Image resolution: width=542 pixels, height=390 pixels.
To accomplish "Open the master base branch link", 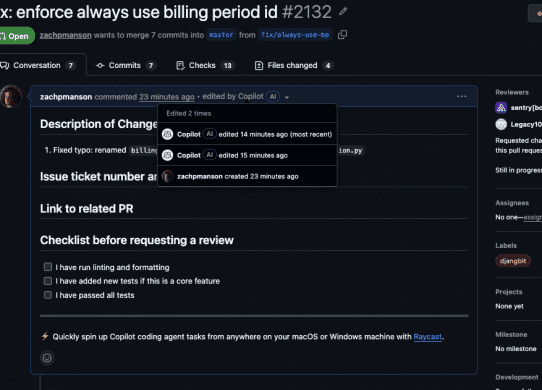I will [x=221, y=35].
